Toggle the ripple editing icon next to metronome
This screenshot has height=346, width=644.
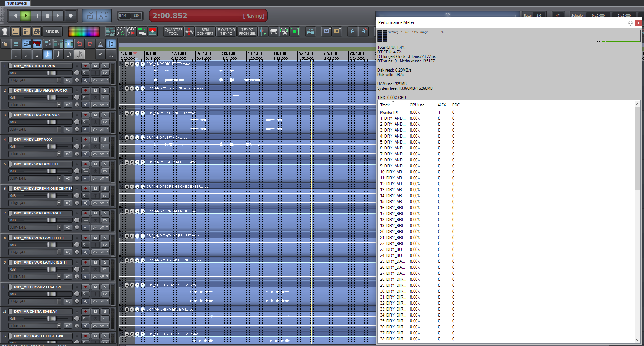click(111, 44)
